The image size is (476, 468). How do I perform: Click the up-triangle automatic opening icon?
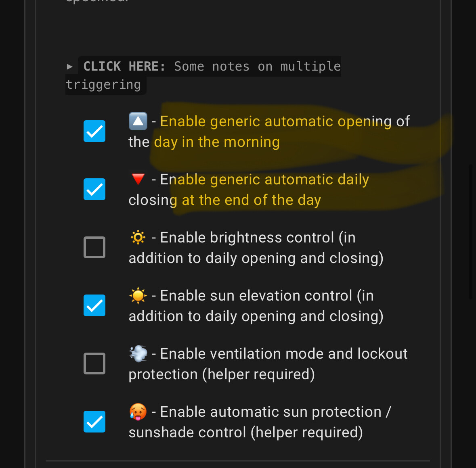click(x=138, y=121)
